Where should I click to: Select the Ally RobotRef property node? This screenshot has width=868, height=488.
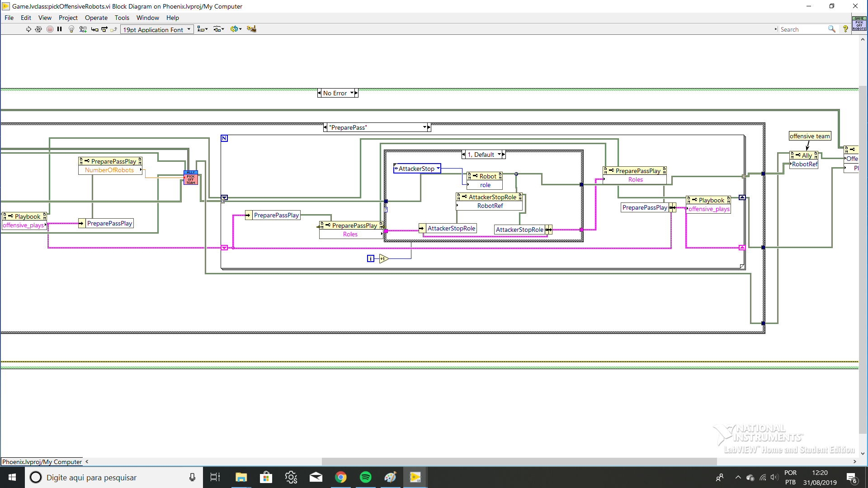tap(804, 160)
